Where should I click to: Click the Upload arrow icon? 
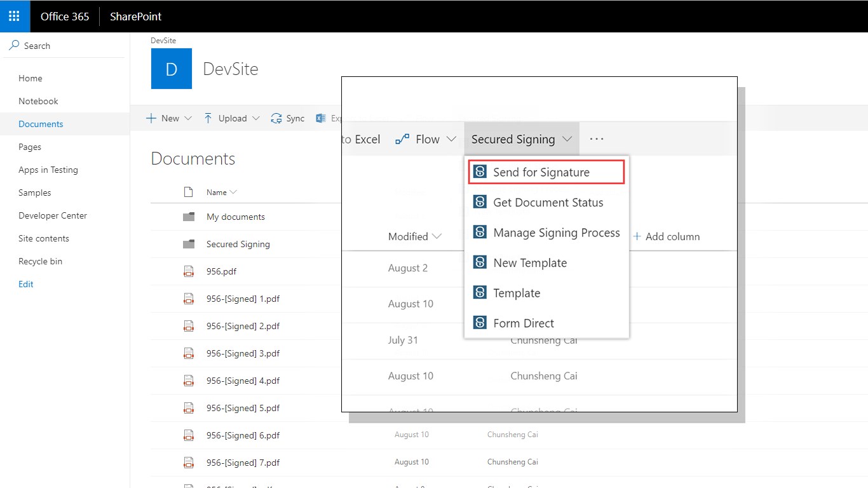coord(208,118)
